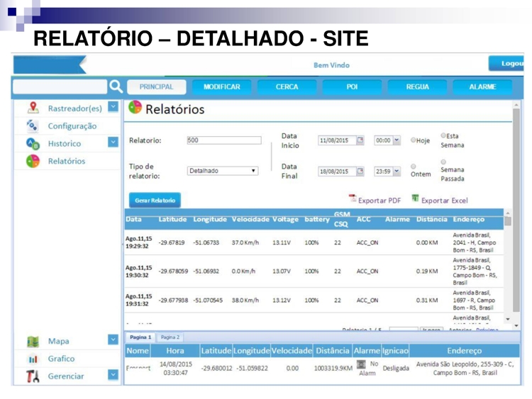The width and height of the screenshot is (532, 399).
Task: Switch to the Pagina 2 tab
Action: coord(170,337)
